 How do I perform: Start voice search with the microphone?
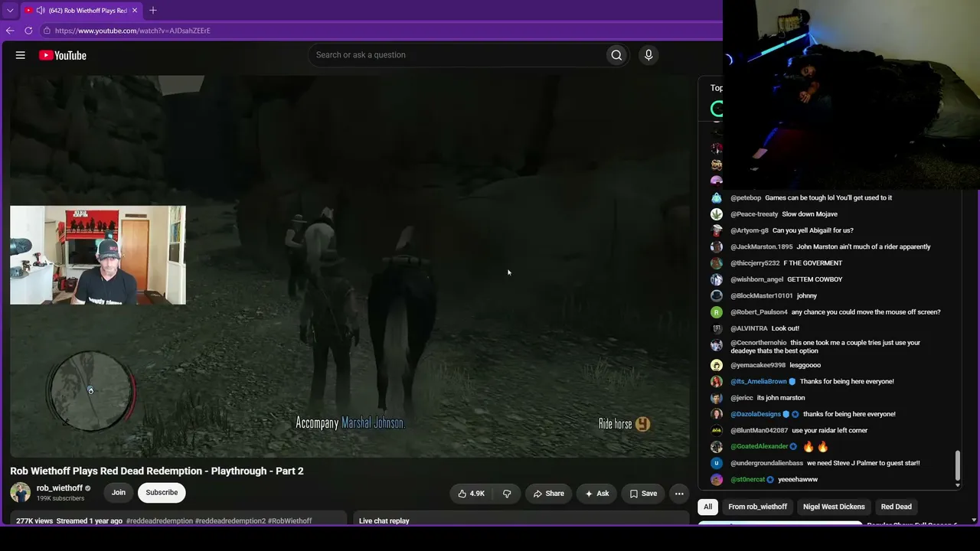pos(648,55)
